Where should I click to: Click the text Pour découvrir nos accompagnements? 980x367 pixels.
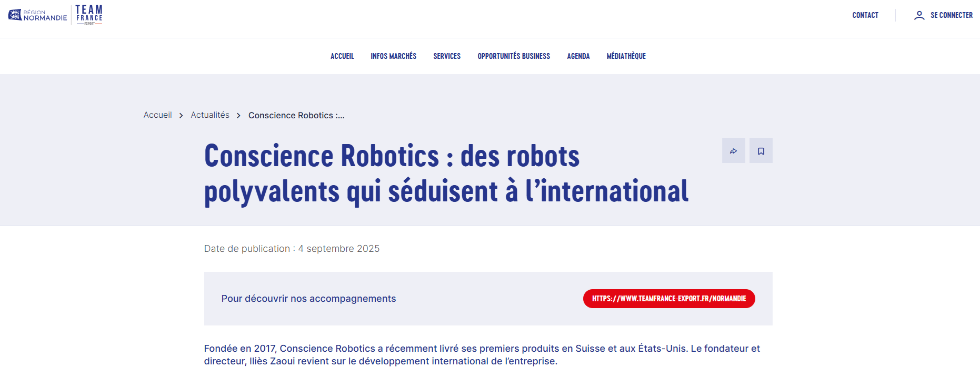[308, 299]
